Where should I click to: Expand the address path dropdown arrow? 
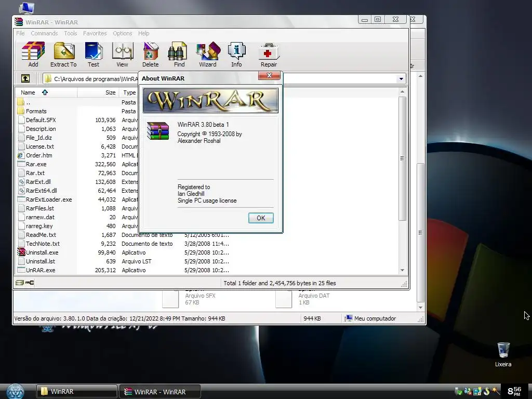(401, 79)
